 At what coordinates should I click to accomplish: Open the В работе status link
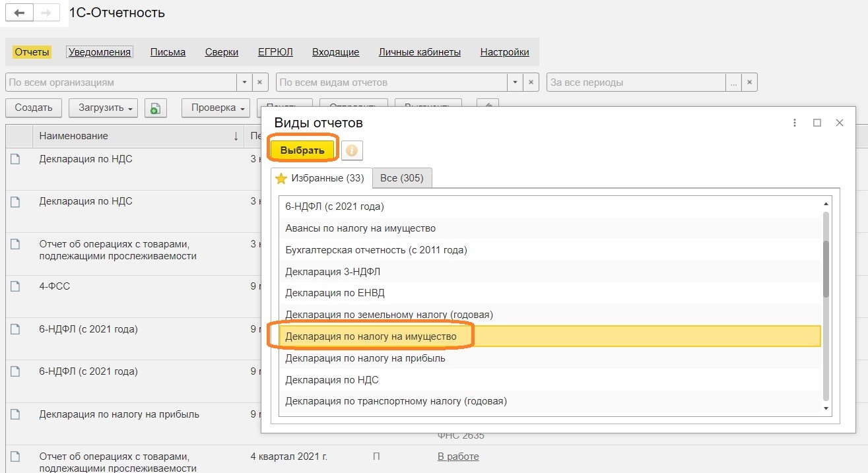pyautogui.click(x=458, y=457)
